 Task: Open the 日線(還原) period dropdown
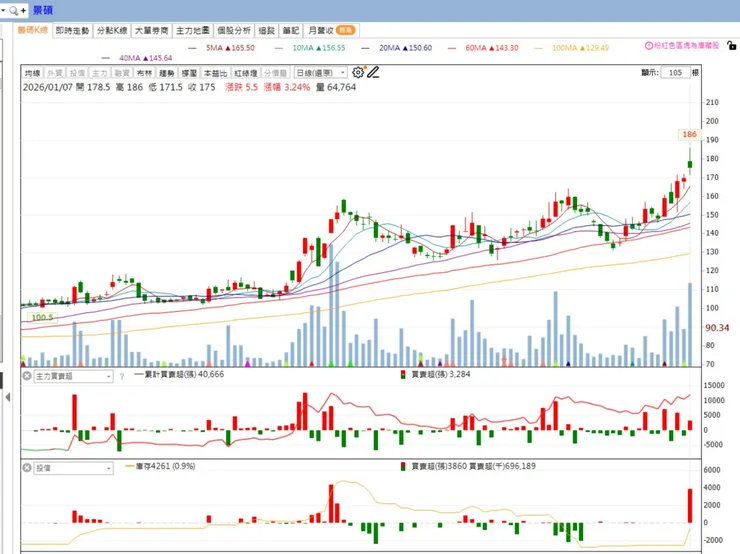pos(320,73)
